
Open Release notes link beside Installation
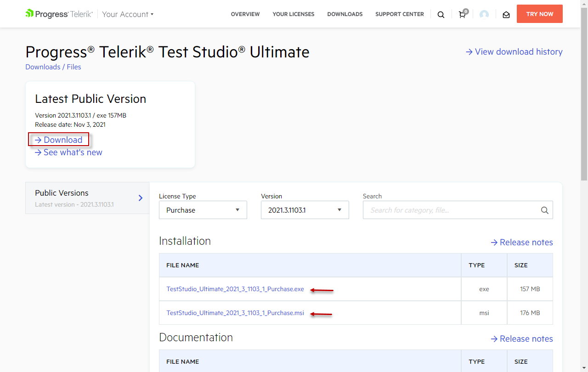pos(522,242)
